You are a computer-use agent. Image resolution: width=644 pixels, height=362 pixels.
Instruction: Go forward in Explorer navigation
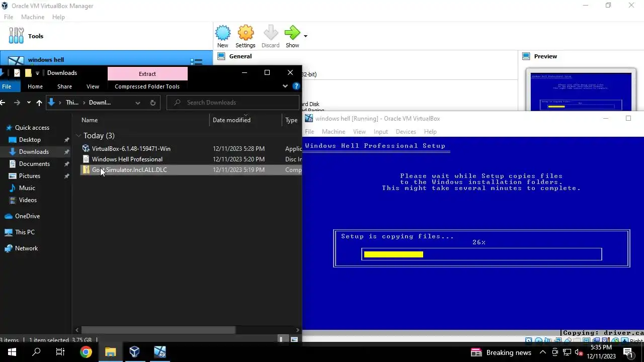click(17, 103)
